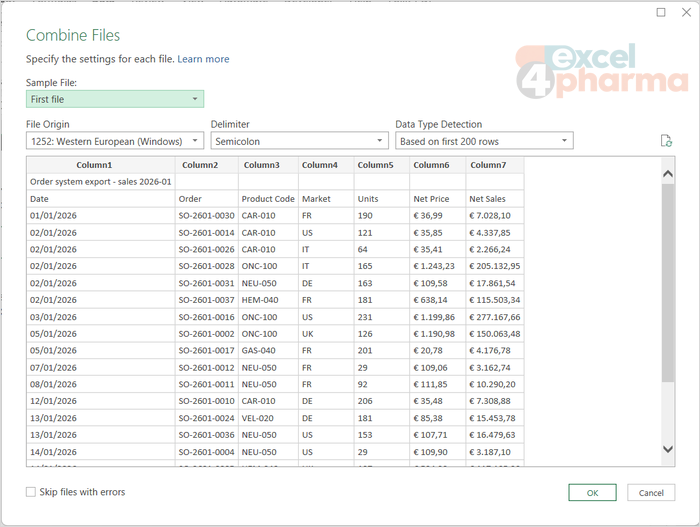Screen dimensions: 700x527
Task: Click product cell HEM-040
Action: coord(268,300)
